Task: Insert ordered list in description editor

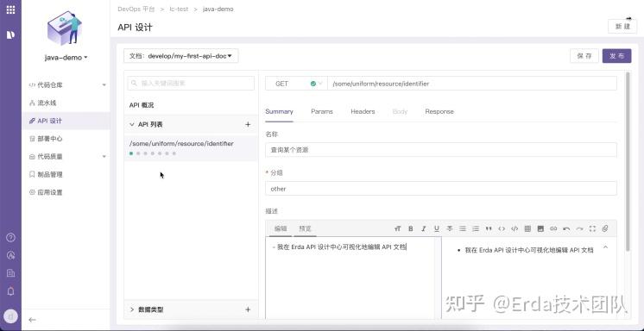Action: pyautogui.click(x=476, y=229)
